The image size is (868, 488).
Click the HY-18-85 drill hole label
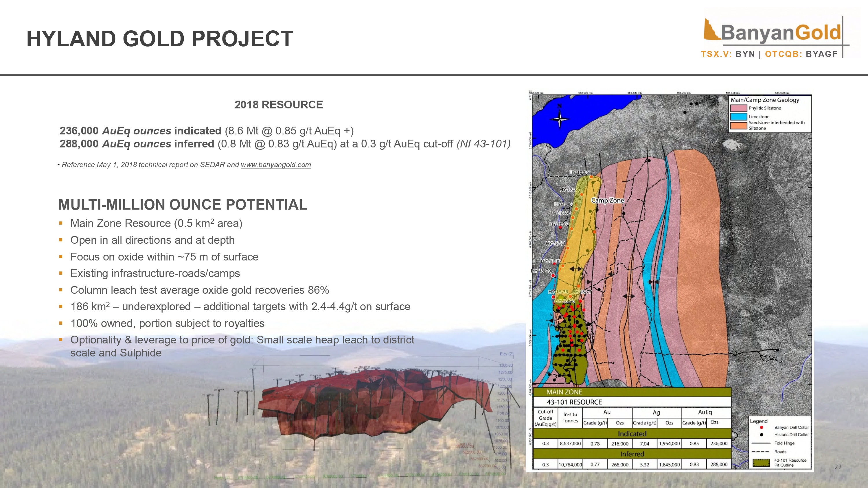579,172
